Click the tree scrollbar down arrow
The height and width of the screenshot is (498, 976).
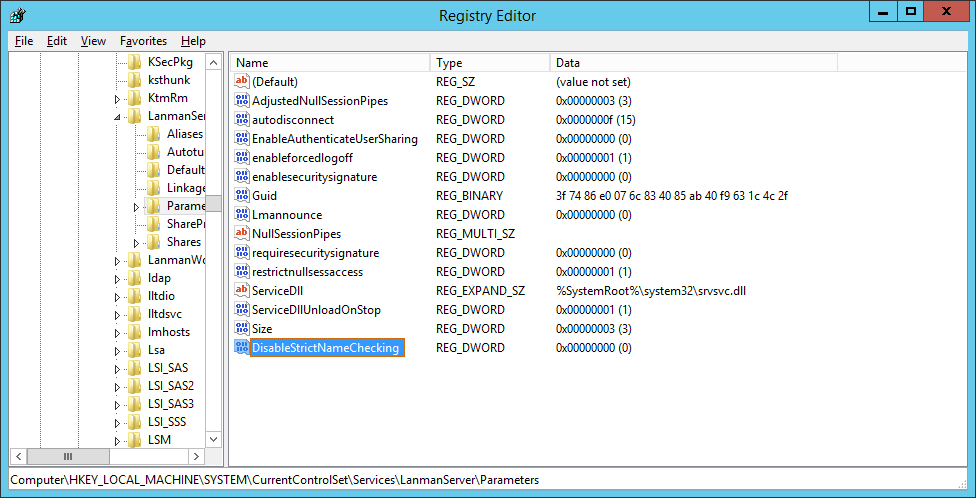click(x=213, y=438)
